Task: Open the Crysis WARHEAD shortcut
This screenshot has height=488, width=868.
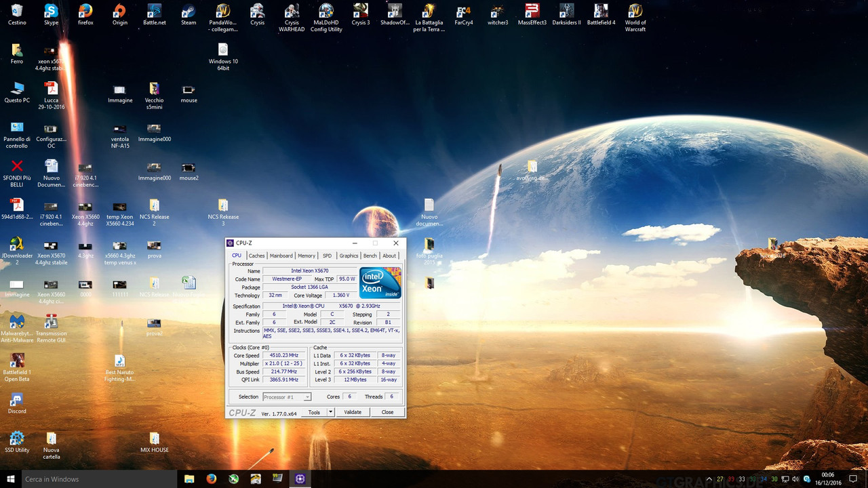Action: click(x=292, y=18)
